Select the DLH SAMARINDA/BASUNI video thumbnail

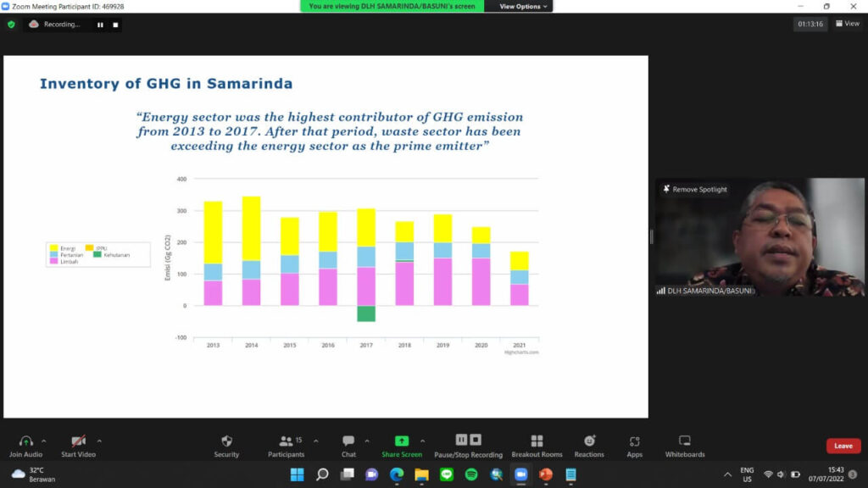(759, 237)
